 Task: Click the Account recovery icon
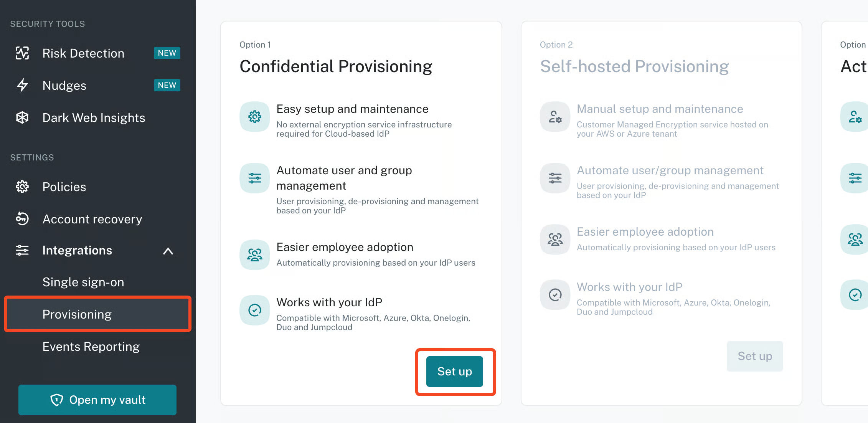pos(22,219)
